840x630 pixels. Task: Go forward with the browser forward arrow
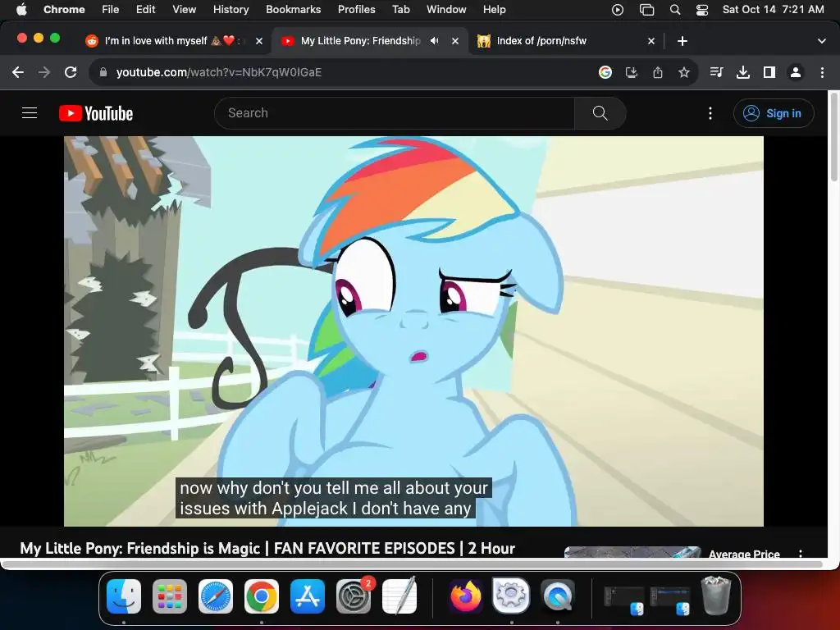pos(44,72)
